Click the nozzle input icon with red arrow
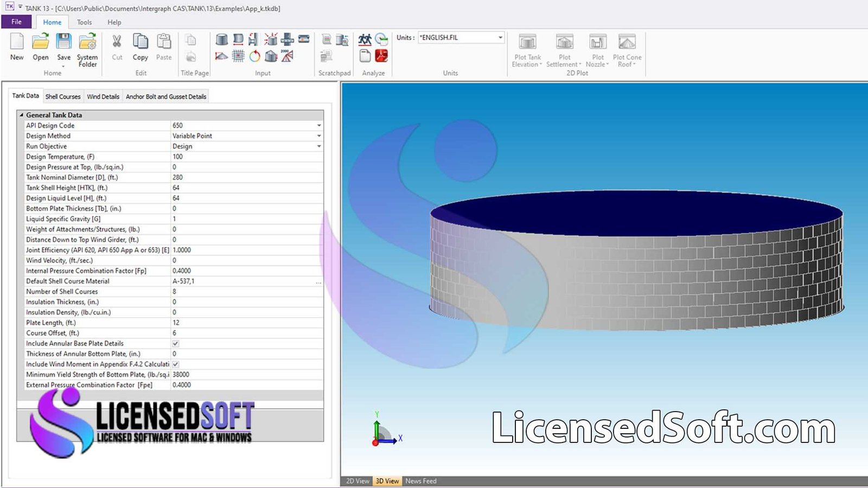Image resolution: width=868 pixels, height=488 pixels. coord(253,40)
